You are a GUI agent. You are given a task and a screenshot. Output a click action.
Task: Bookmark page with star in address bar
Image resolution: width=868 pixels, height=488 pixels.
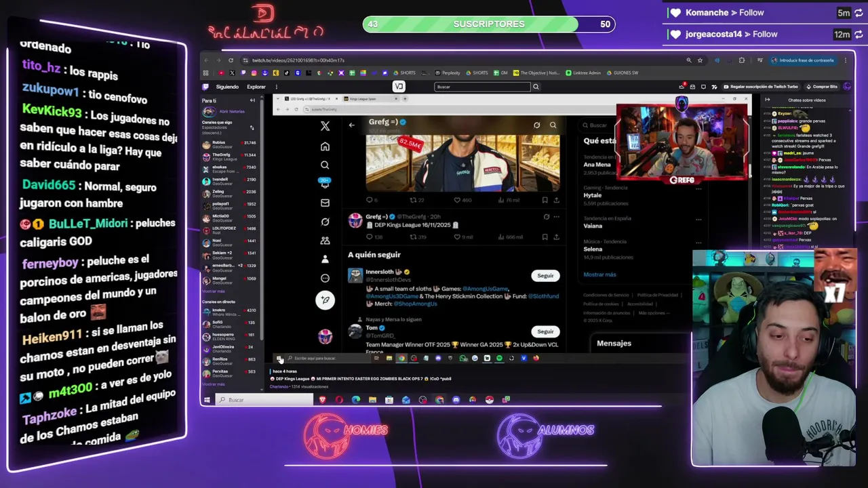(x=700, y=60)
